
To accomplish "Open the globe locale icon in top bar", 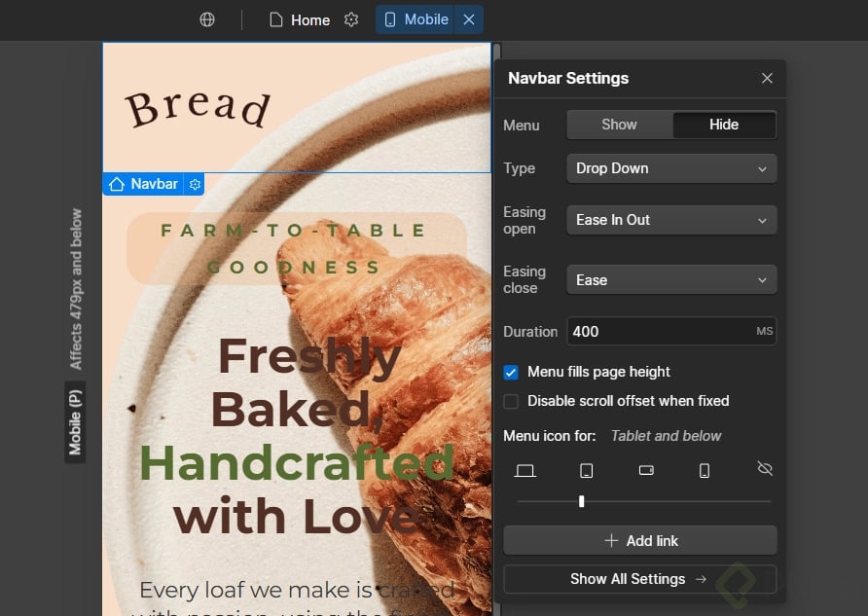I will tap(207, 19).
